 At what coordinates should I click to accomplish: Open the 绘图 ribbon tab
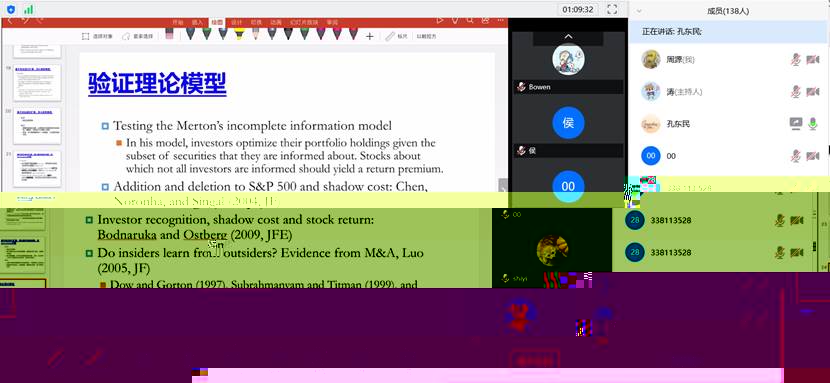pyautogui.click(x=216, y=22)
